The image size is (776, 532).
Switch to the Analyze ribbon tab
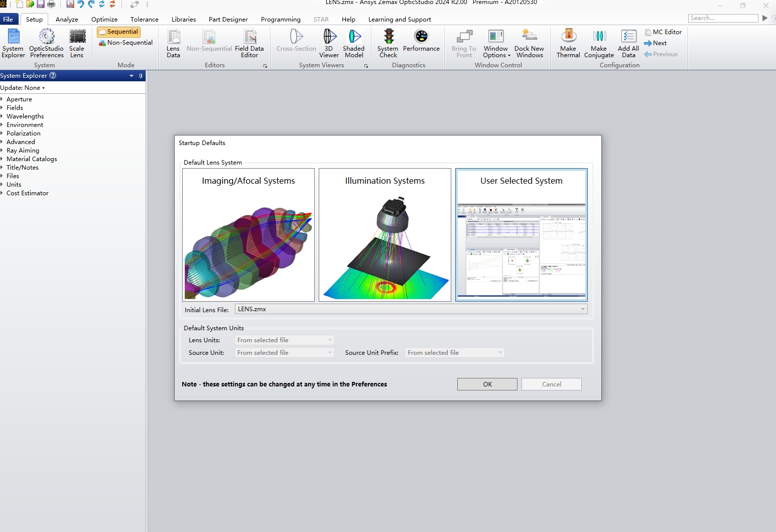point(66,19)
